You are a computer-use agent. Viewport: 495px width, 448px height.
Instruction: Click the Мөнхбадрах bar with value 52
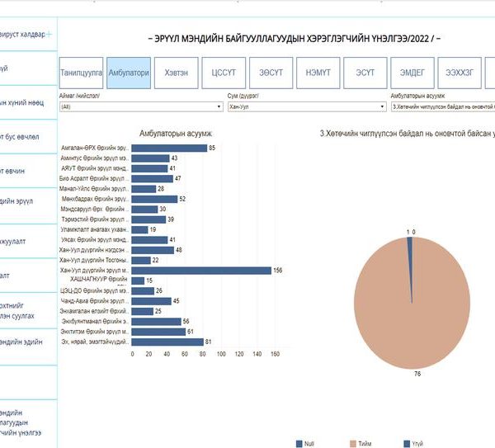click(x=155, y=199)
